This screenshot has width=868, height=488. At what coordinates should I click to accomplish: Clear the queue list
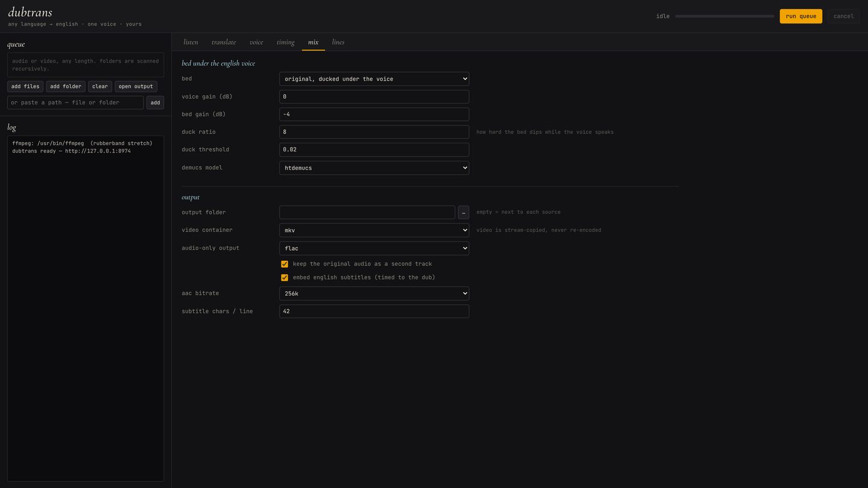100,87
